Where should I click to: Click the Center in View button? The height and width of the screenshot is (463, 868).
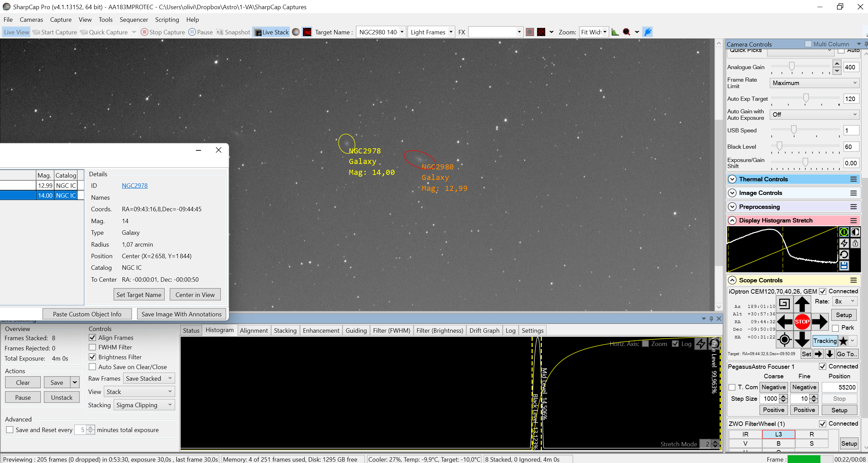(195, 295)
